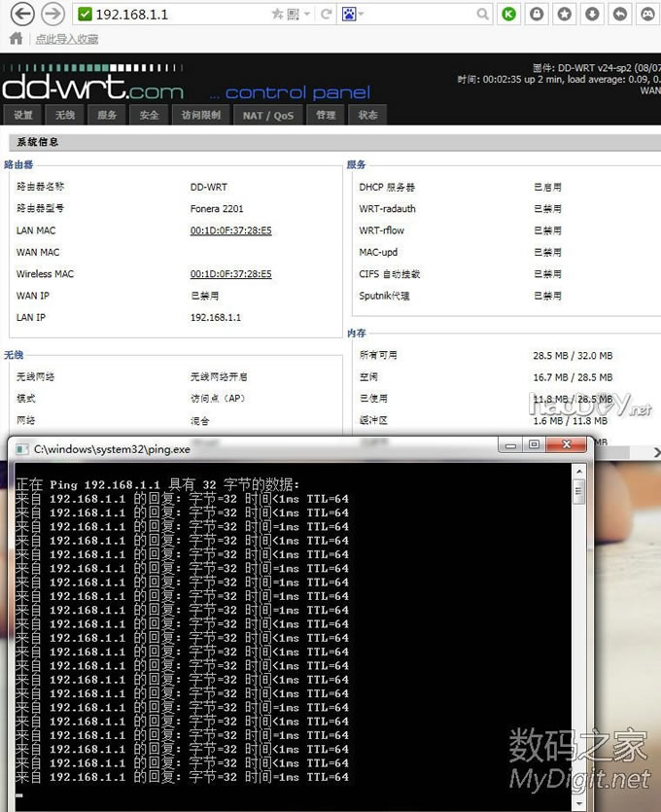Click the QR code icon in address bar
This screenshot has height=812, width=661.
(x=293, y=15)
